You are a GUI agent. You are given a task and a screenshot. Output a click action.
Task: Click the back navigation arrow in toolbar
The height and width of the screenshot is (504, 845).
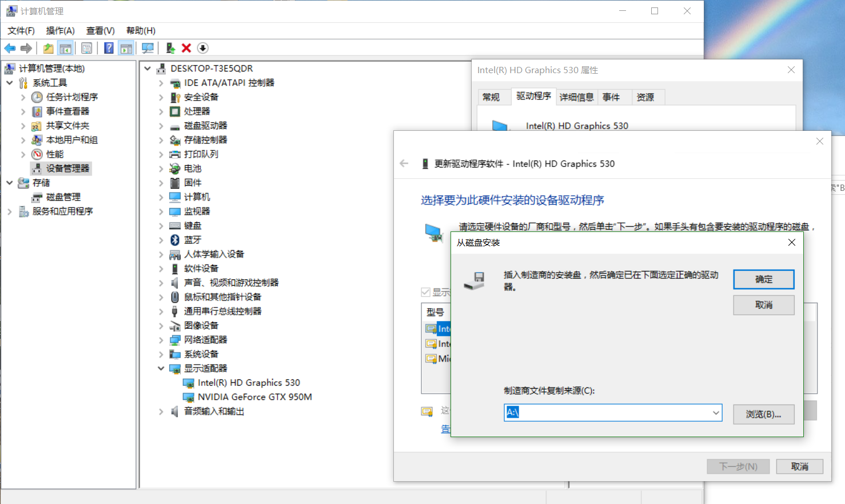coord(10,48)
